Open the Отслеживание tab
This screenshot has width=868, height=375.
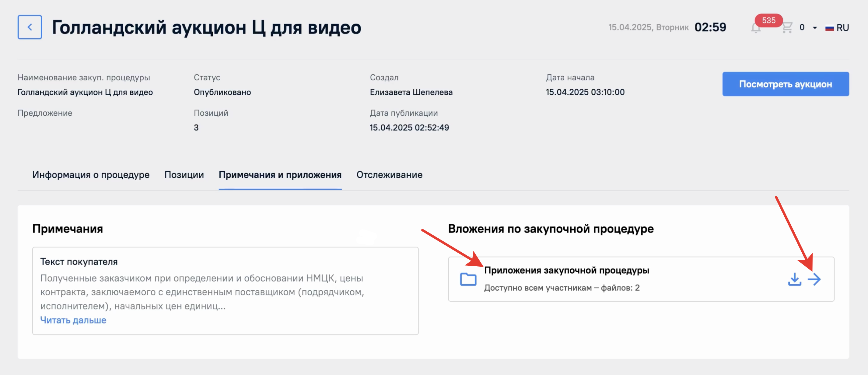389,174
